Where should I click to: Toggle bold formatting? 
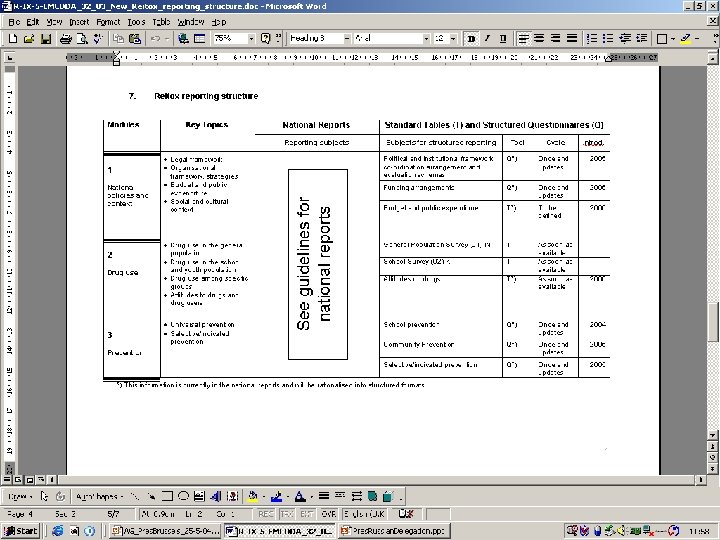471,39
